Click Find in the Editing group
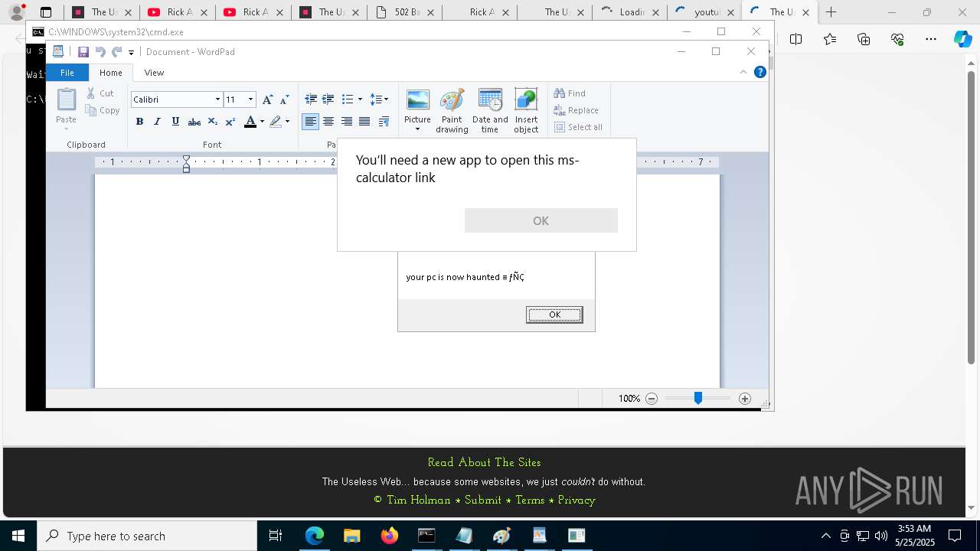The width and height of the screenshot is (980, 551). (570, 93)
